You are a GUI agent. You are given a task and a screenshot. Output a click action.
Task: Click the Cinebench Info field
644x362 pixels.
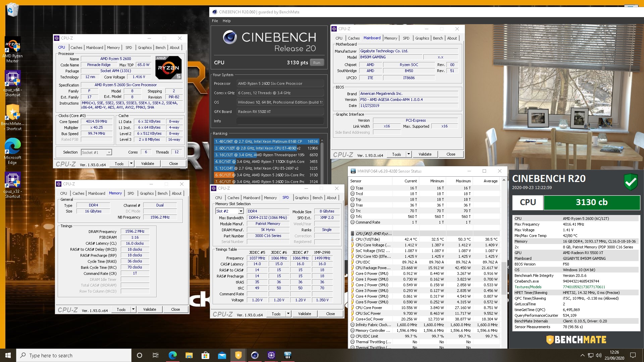click(280, 121)
